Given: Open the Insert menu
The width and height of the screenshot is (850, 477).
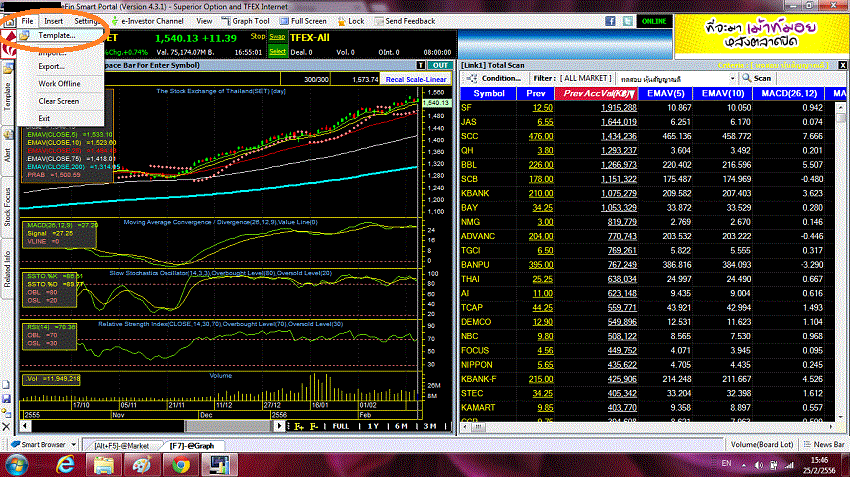Looking at the screenshot, I should 53,21.
